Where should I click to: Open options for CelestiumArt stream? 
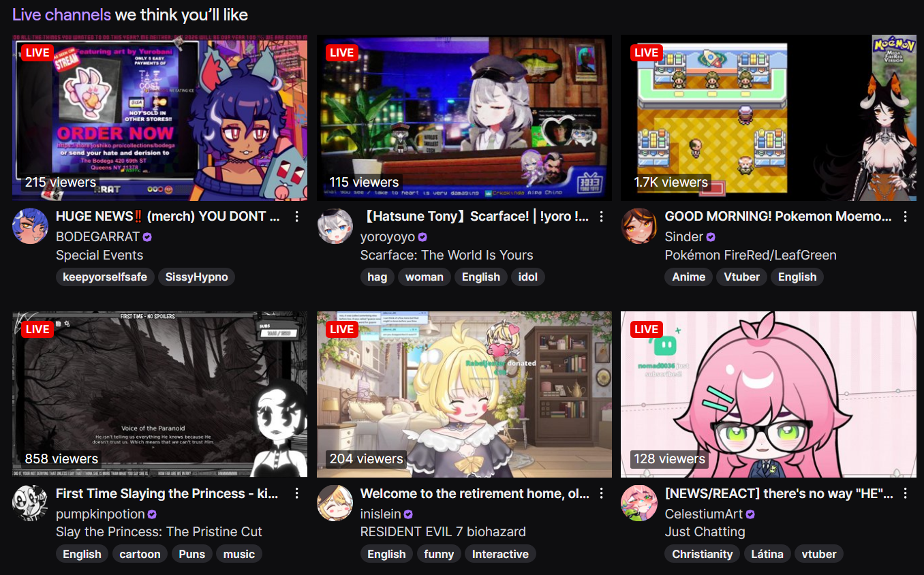tap(905, 493)
